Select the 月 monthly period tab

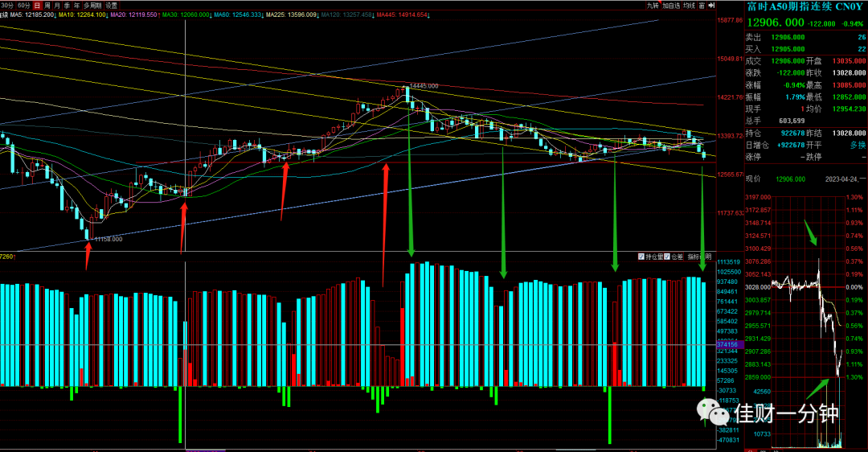point(57,6)
